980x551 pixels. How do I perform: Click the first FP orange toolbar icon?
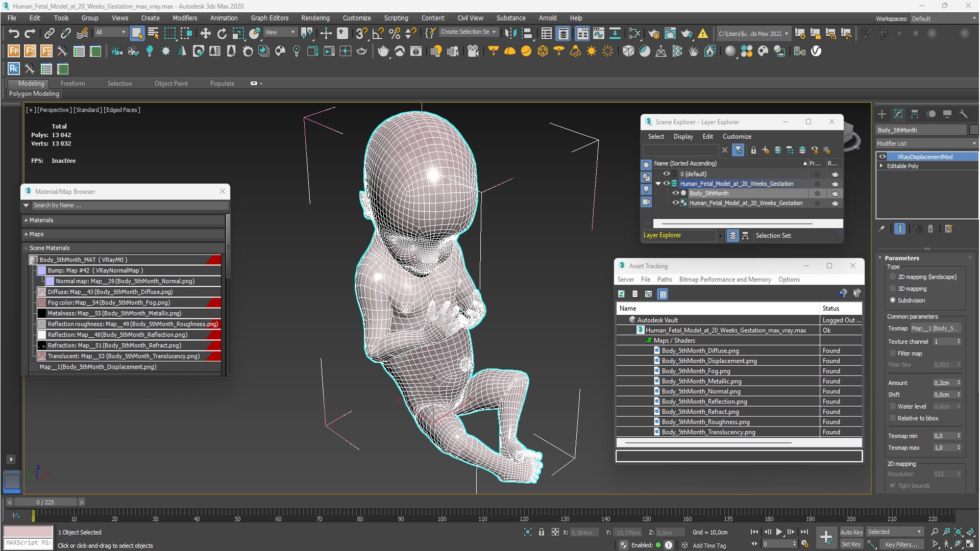tap(14, 51)
